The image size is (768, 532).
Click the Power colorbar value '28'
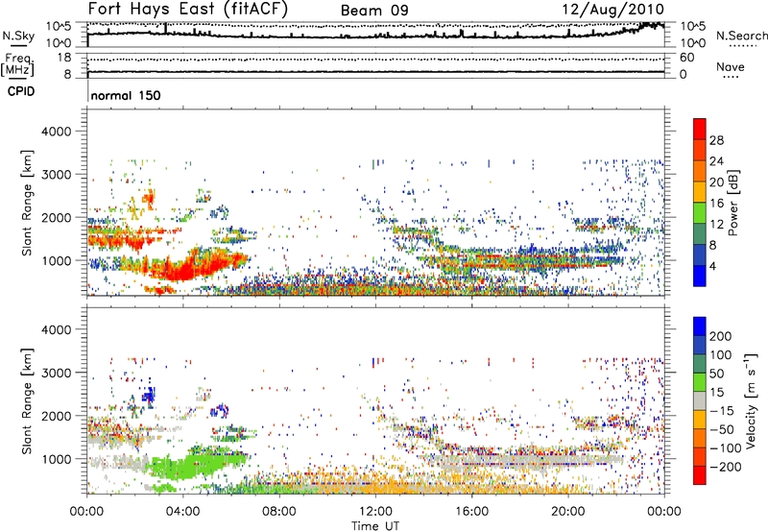[716, 140]
